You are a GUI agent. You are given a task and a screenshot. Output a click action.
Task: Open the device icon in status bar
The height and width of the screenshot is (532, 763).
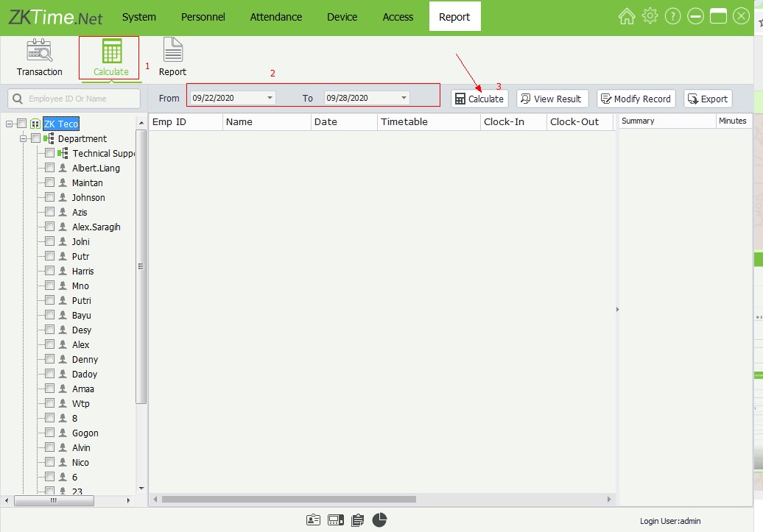[x=336, y=519]
